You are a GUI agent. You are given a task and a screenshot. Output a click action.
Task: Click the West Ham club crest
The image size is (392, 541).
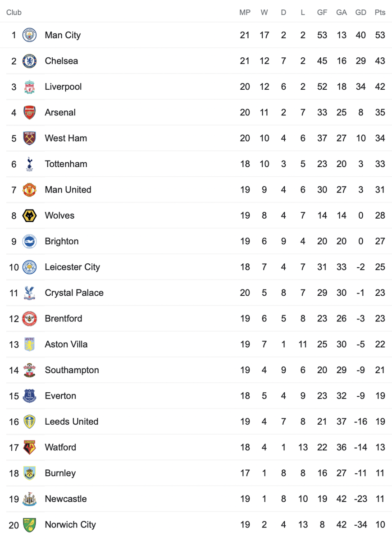click(x=29, y=138)
